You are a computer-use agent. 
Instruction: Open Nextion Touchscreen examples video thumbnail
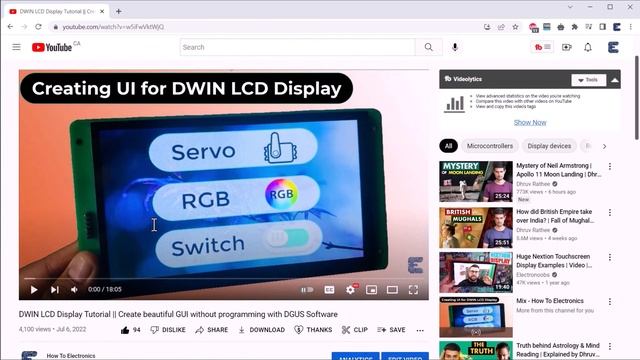476,272
